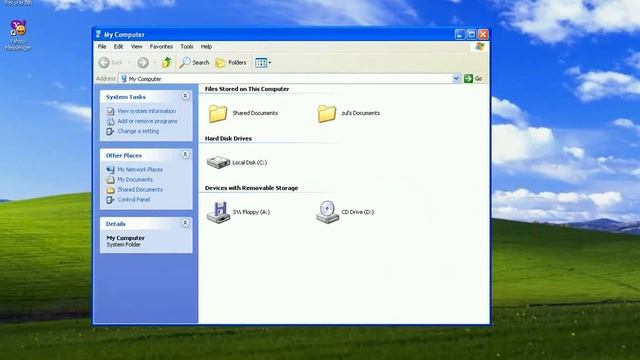This screenshot has width=640, height=360.
Task: Click the Control Panel sidebar icon
Action: click(x=110, y=200)
